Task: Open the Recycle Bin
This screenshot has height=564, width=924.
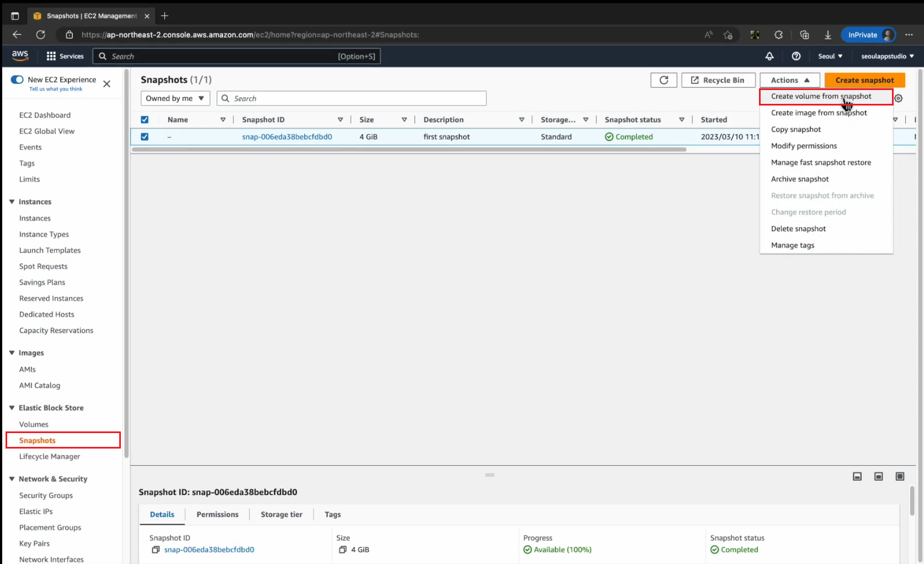Action: point(718,80)
